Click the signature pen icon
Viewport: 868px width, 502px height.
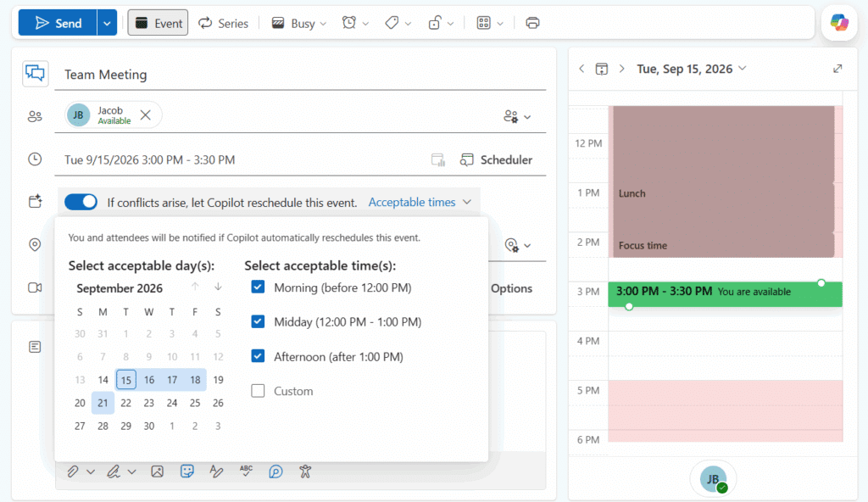point(114,471)
